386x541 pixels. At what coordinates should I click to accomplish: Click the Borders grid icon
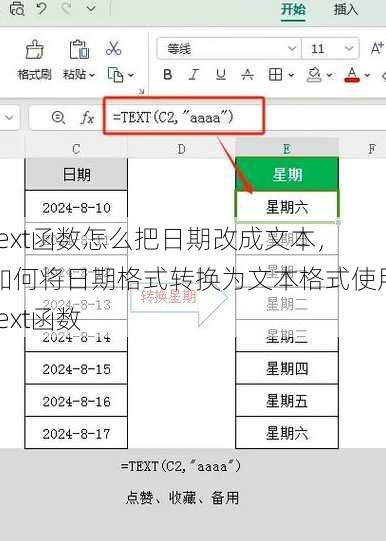tap(275, 74)
